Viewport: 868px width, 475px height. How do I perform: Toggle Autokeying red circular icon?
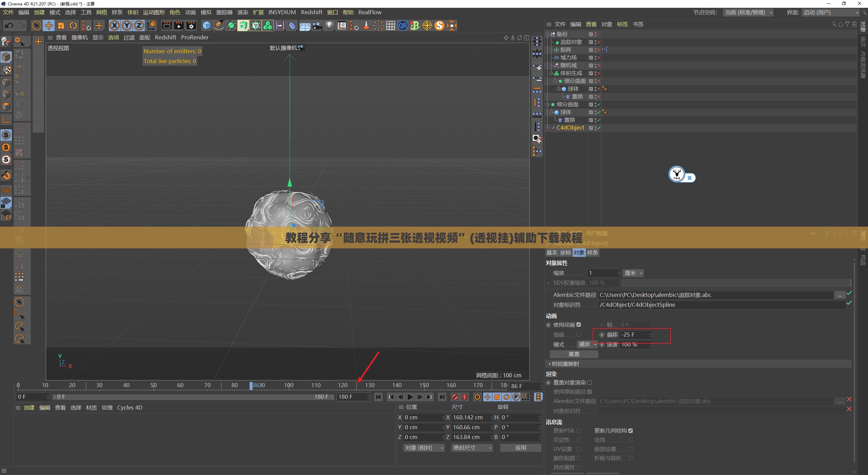coord(465,397)
